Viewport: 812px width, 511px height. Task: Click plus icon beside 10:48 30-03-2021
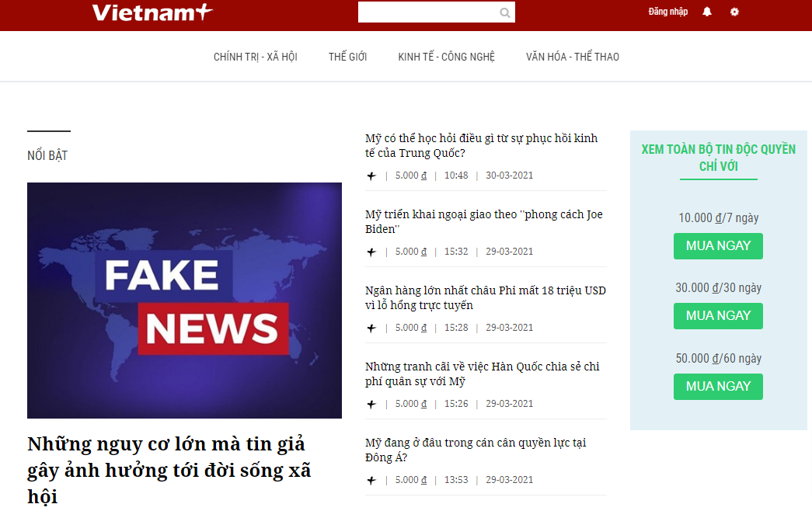[371, 176]
